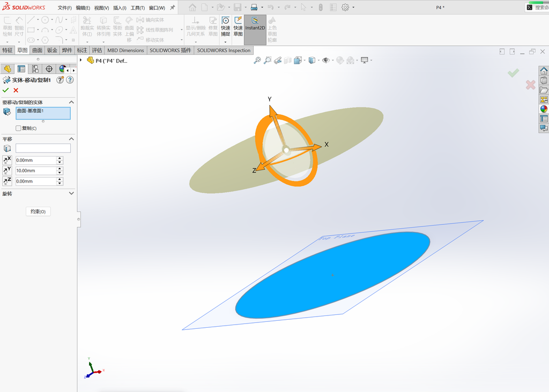Open the DimXpertManager crosshair tab
549x392 pixels.
point(49,69)
